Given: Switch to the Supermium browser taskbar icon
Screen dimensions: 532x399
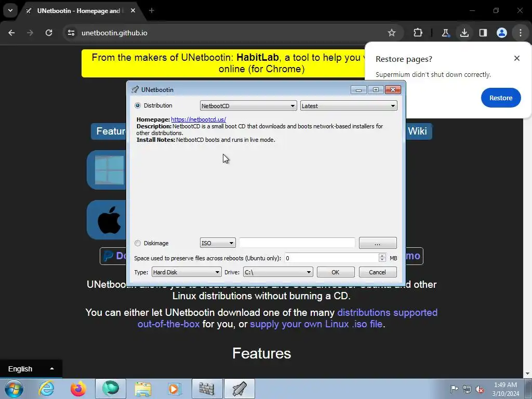Looking at the screenshot, I should [x=111, y=389].
